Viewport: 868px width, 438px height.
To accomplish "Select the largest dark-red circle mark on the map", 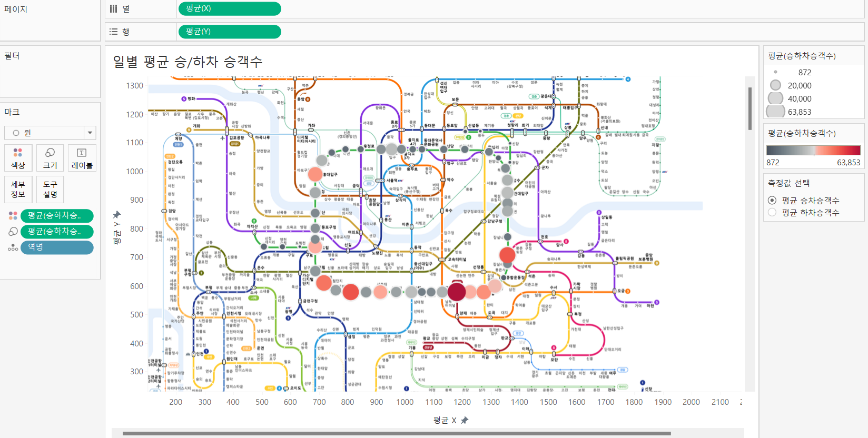I will point(457,291).
